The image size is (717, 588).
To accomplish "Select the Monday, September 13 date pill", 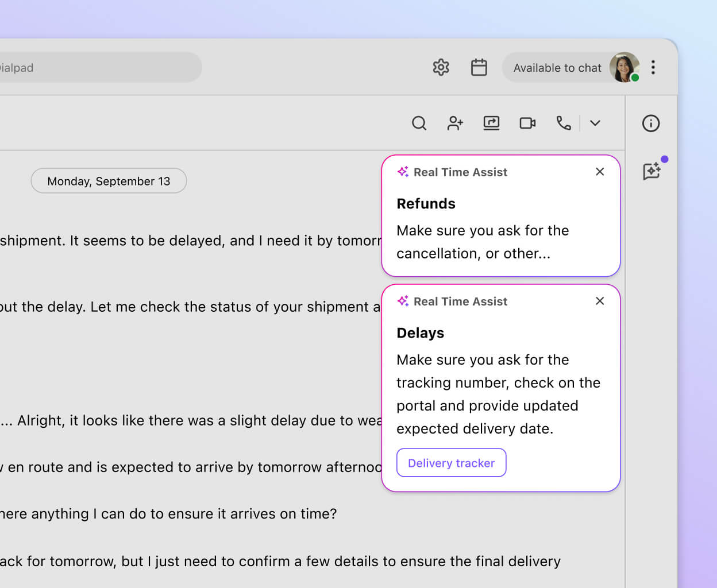I will coord(109,180).
